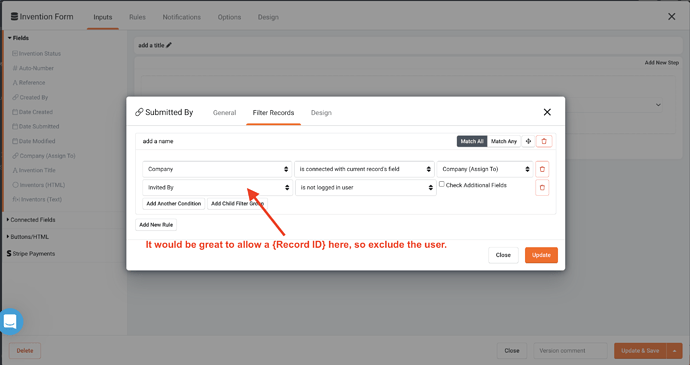Open the 'is not logged in user' dropdown
Viewport: 690px width, 365px height.
click(x=366, y=188)
